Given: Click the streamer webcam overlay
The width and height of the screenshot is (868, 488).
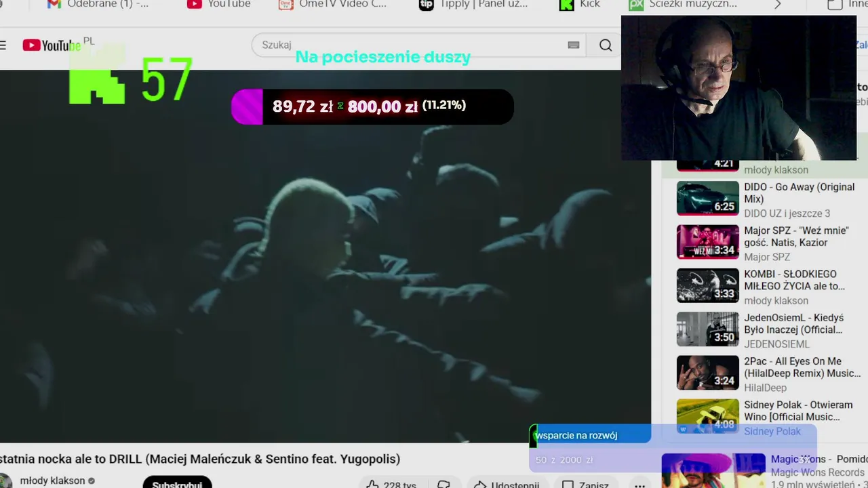Looking at the screenshot, I should [x=738, y=88].
